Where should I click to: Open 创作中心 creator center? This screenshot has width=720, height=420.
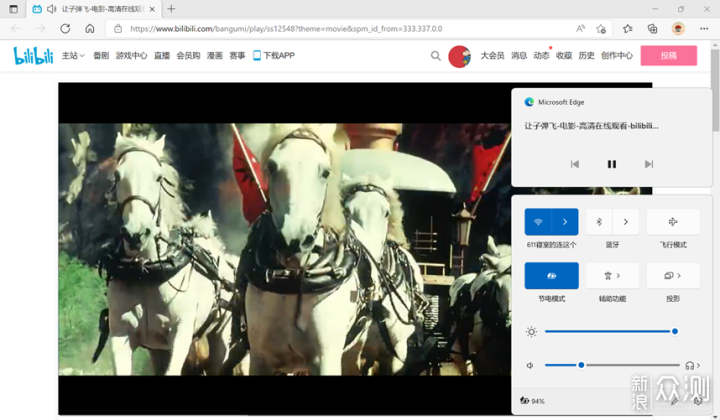pos(617,56)
